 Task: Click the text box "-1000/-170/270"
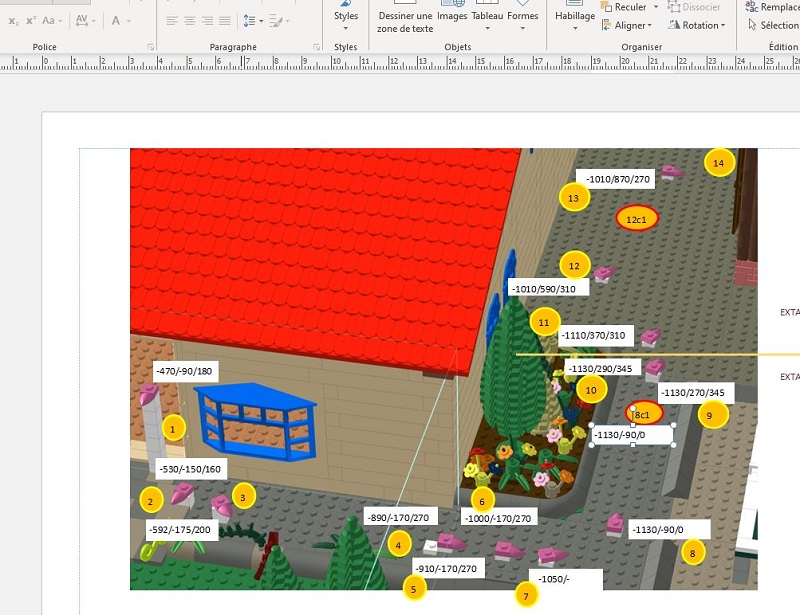[x=498, y=519]
